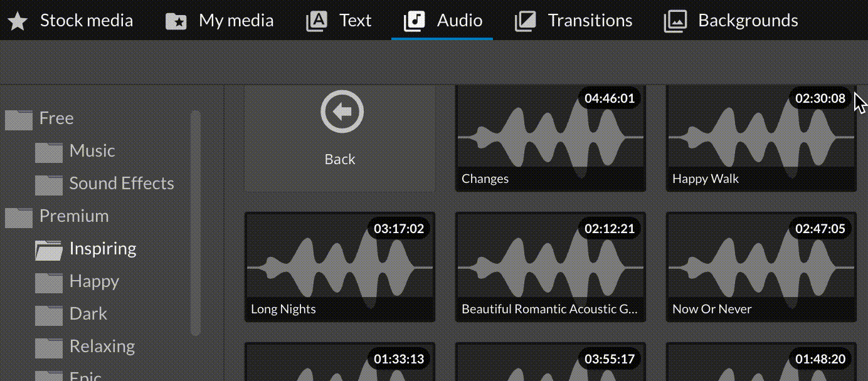Pick the Happy Walk audio clip

point(761,138)
